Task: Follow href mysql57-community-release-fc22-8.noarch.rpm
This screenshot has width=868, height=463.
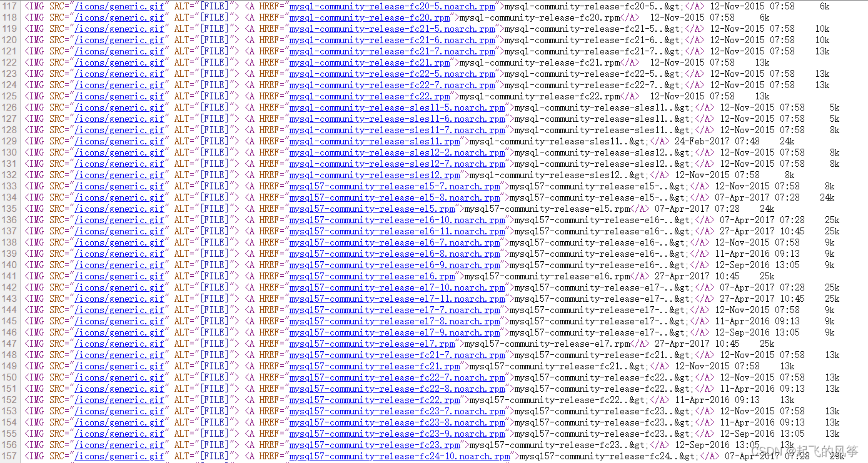Action: tap(397, 389)
